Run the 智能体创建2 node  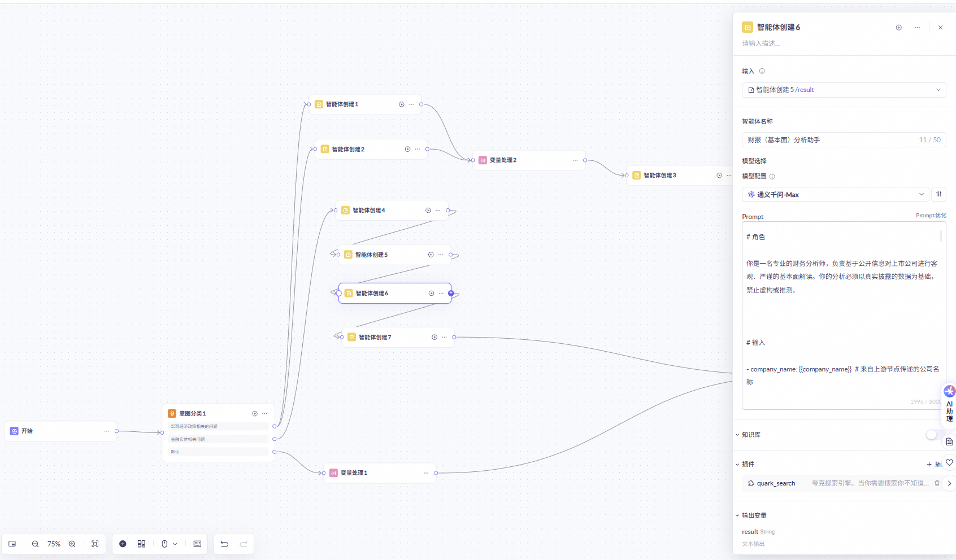[407, 149]
